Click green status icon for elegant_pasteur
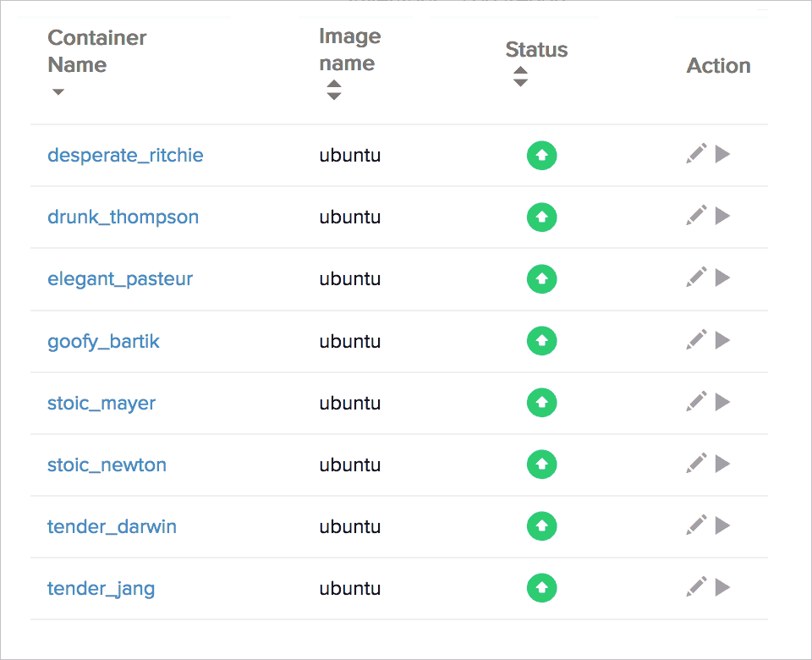Image resolution: width=812 pixels, height=660 pixels. [x=541, y=278]
